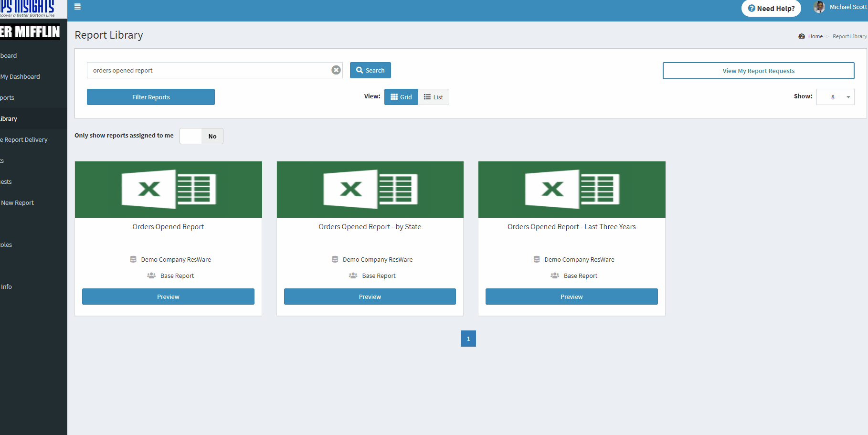
Task: Select New Report in sidebar
Action: (x=18, y=202)
